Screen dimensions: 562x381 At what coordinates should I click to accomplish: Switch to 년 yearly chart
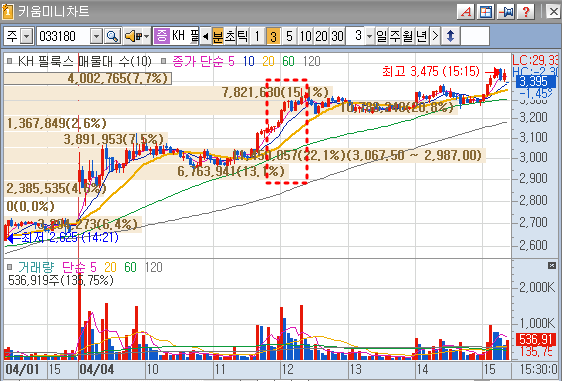(422, 36)
